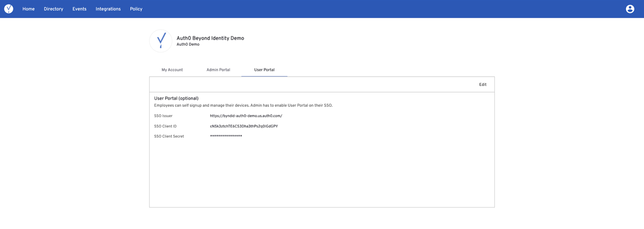644x229 pixels.
Task: Click the Auth0 Demo subtitle text
Action: click(188, 45)
